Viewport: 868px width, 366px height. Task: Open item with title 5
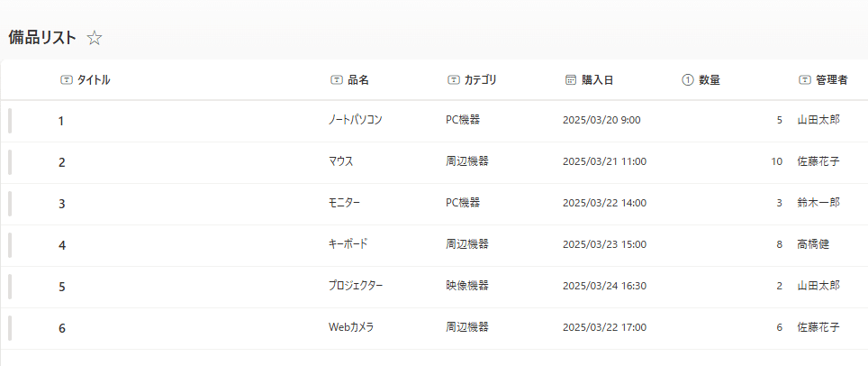pyautogui.click(x=61, y=288)
